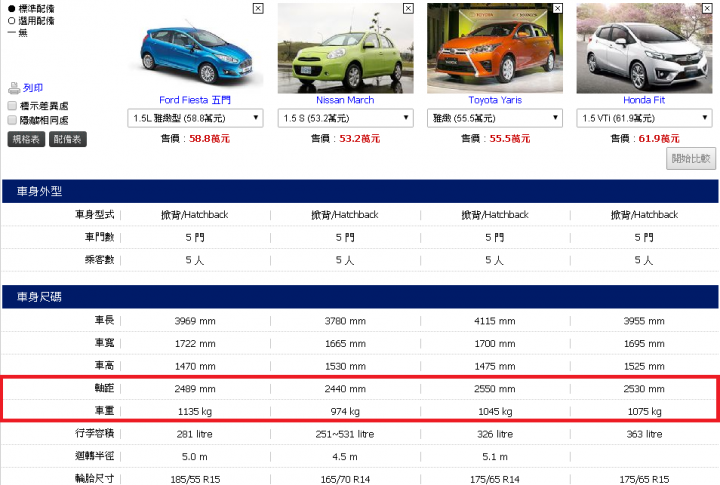Click the 車身型式 row label
Screen dimensions: 720x485
pyautogui.click(x=95, y=214)
